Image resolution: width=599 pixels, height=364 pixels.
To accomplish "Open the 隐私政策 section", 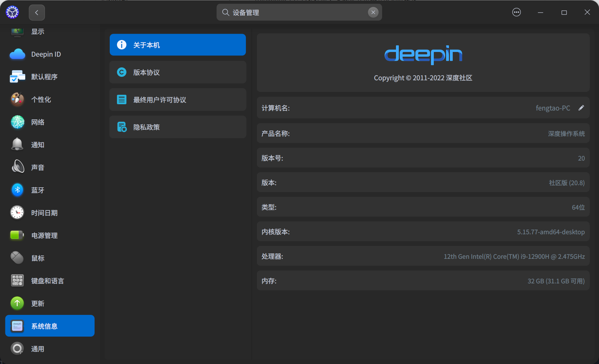I will pyautogui.click(x=178, y=127).
